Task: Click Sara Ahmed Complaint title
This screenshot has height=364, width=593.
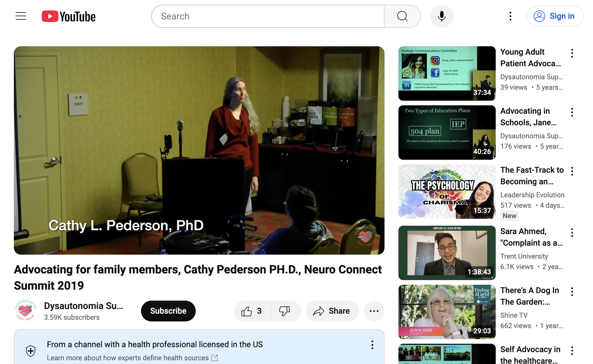Action: pos(531,237)
